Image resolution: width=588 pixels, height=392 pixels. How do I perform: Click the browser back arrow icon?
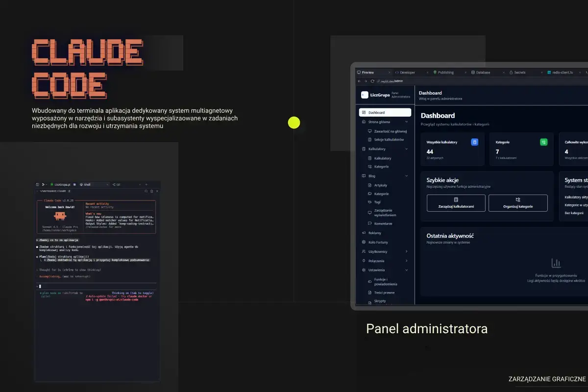[x=359, y=81]
